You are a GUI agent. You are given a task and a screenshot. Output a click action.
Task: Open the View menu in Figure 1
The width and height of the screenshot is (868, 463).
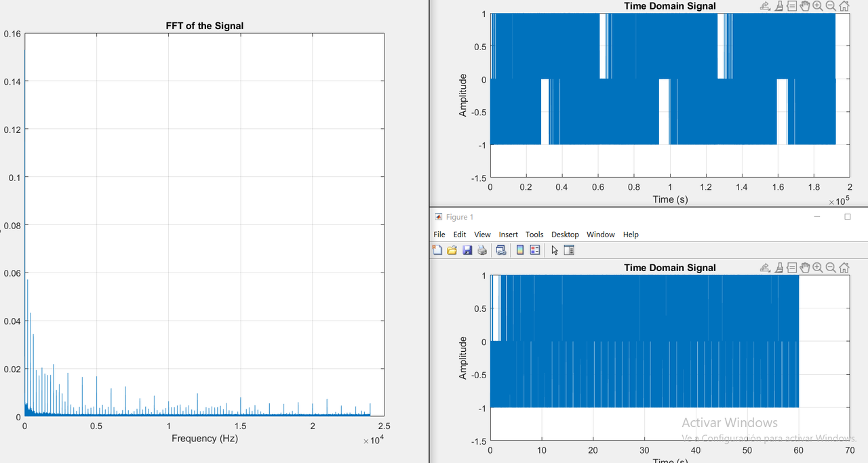click(x=483, y=235)
